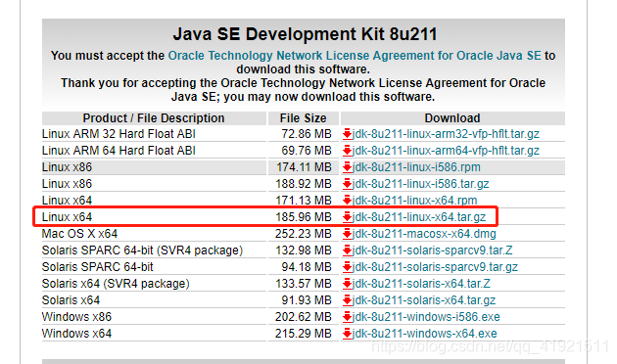Click download arrow icon for linux-x64.rpm
Screen dimensions: 617x364
347,201
